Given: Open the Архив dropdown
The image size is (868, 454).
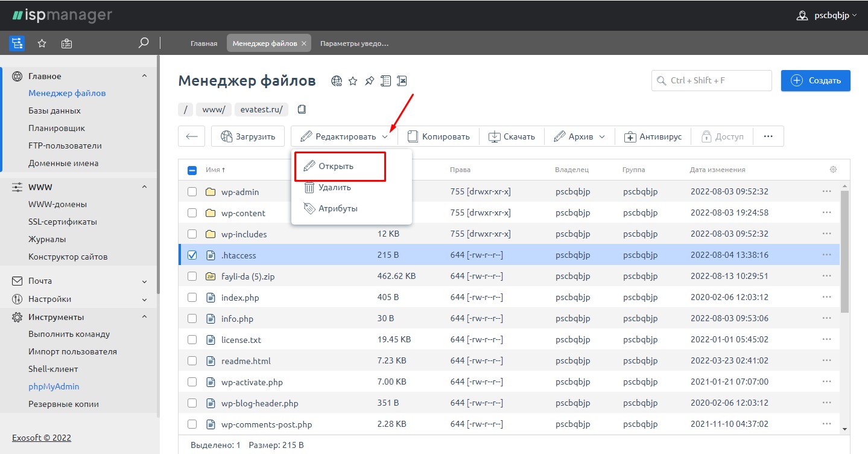Looking at the screenshot, I should coord(579,136).
